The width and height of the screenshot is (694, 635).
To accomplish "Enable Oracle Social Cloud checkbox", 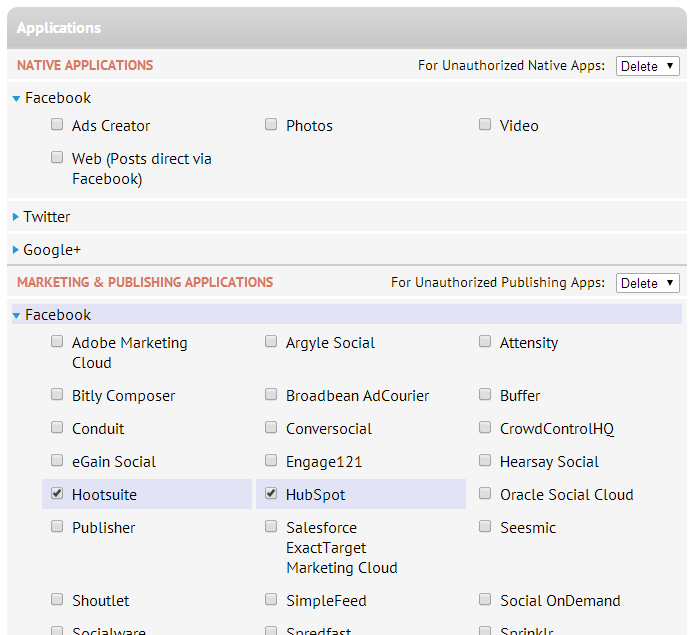I will (485, 493).
